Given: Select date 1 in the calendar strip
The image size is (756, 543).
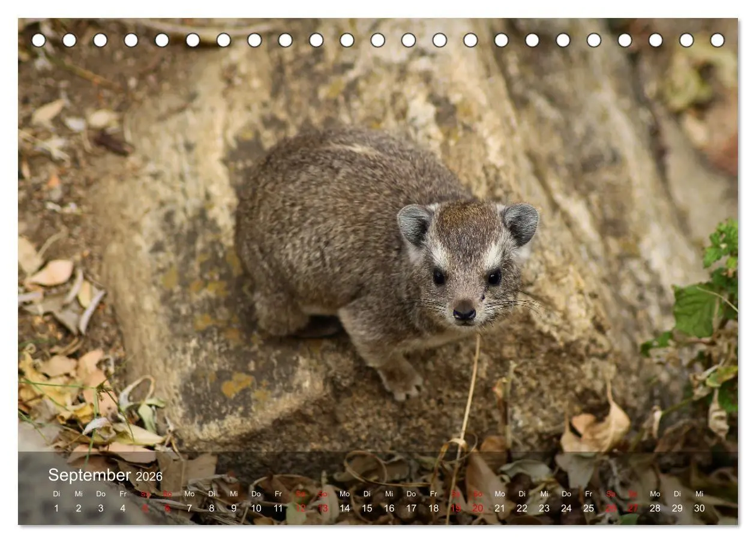Looking at the screenshot, I should pyautogui.click(x=56, y=508).
